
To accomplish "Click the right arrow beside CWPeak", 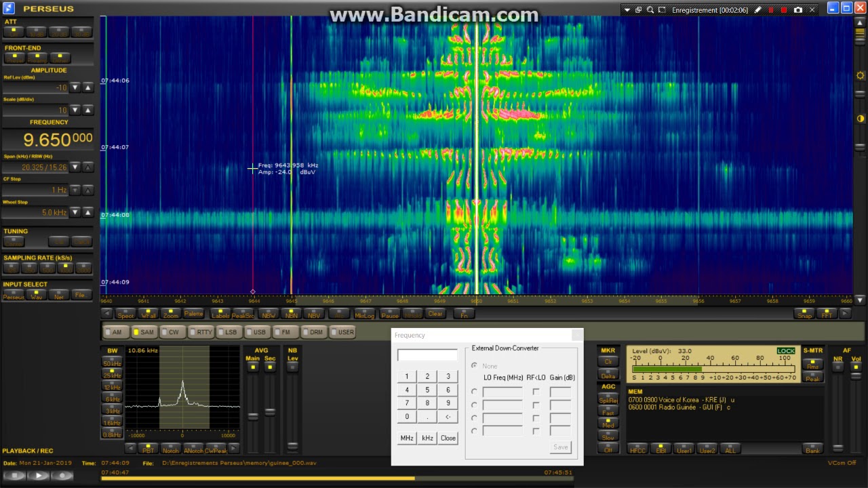I will pos(233,449).
